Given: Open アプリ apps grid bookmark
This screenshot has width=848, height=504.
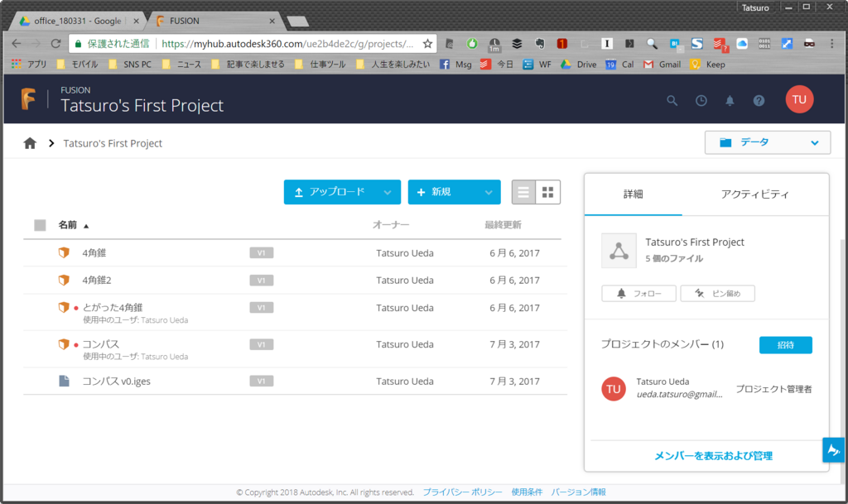Looking at the screenshot, I should click(29, 65).
